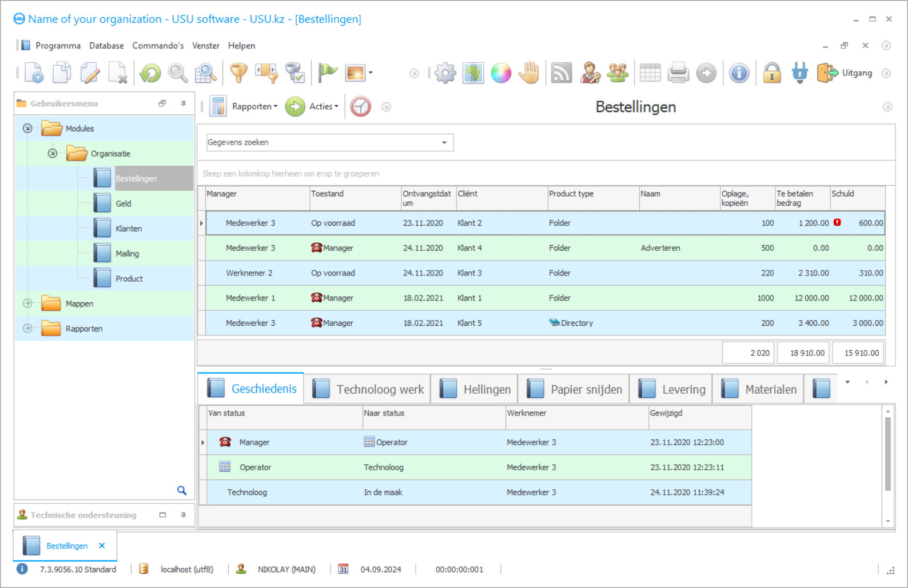Image resolution: width=908 pixels, height=588 pixels.
Task: Select the Klant 5 order row
Action: point(545,323)
